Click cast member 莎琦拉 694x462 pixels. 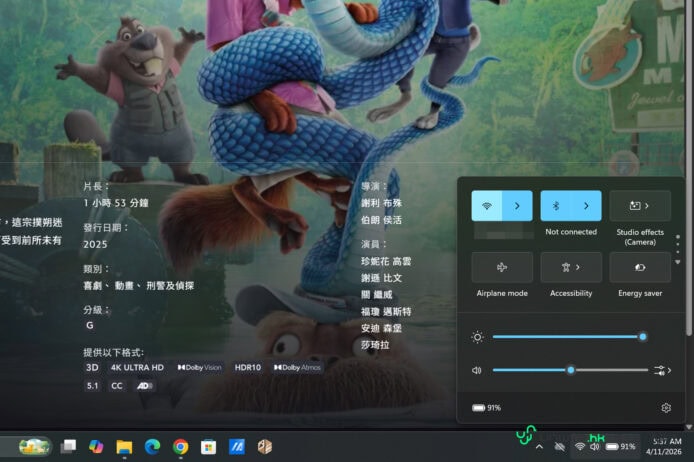pyautogui.click(x=375, y=345)
